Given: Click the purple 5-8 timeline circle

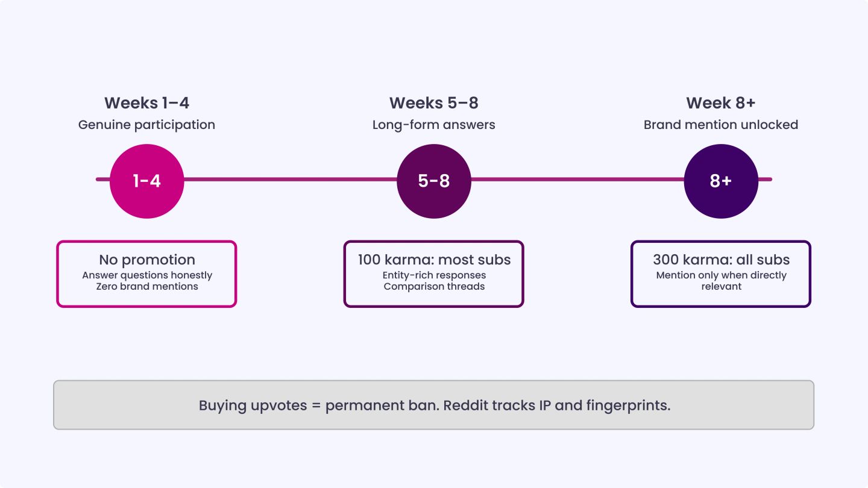Looking at the screenshot, I should point(434,180).
